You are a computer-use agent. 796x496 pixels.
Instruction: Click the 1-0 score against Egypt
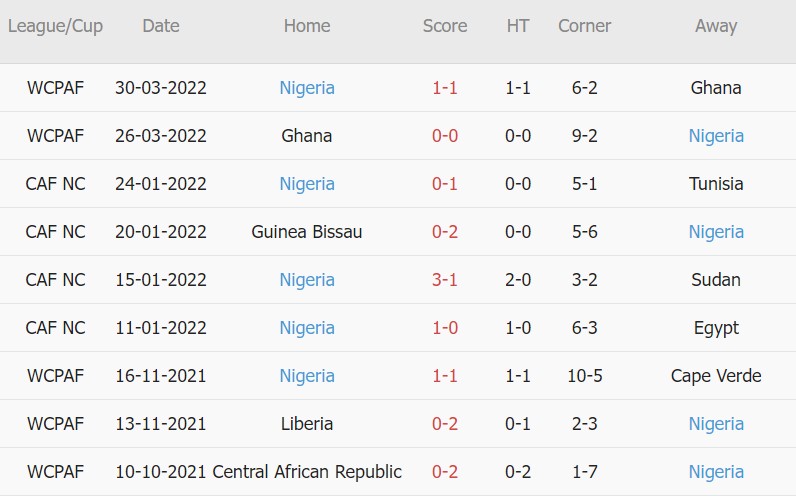pos(445,328)
